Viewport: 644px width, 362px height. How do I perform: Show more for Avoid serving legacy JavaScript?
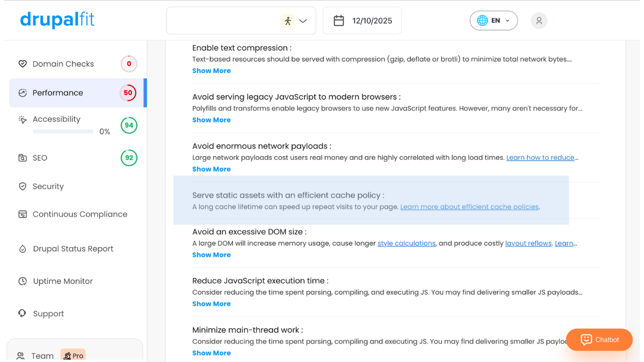pos(211,120)
